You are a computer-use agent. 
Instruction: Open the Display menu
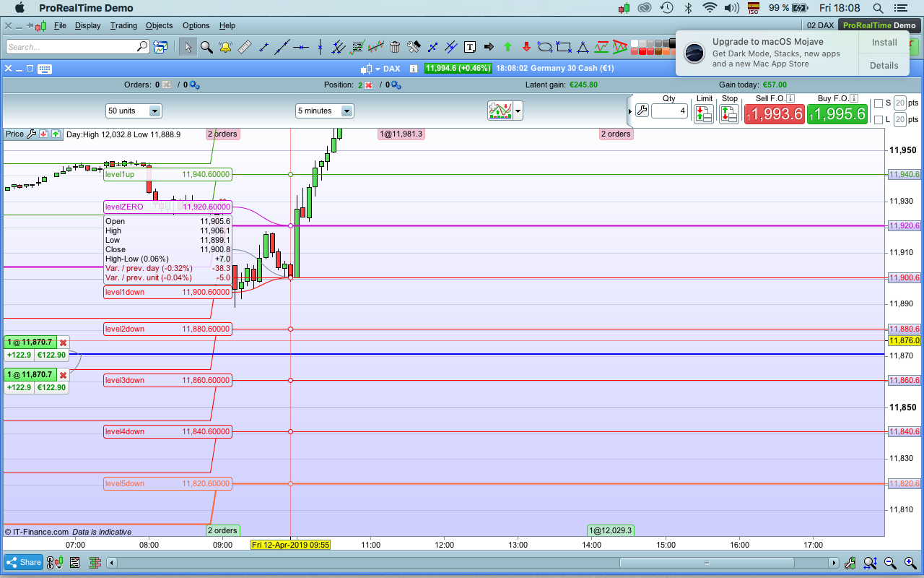(87, 25)
